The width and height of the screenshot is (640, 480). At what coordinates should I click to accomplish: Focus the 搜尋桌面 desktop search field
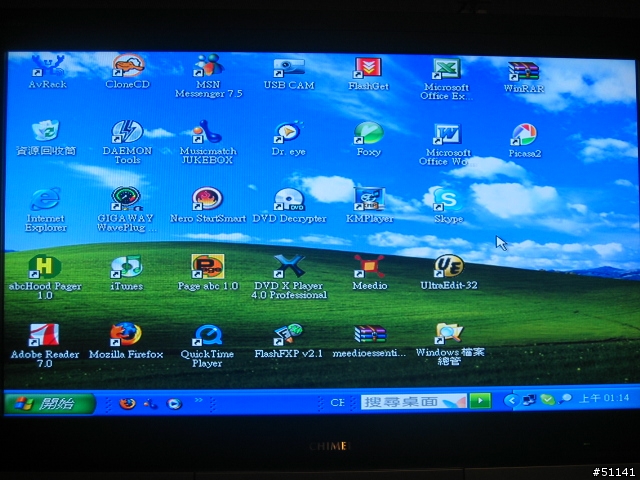click(413, 402)
